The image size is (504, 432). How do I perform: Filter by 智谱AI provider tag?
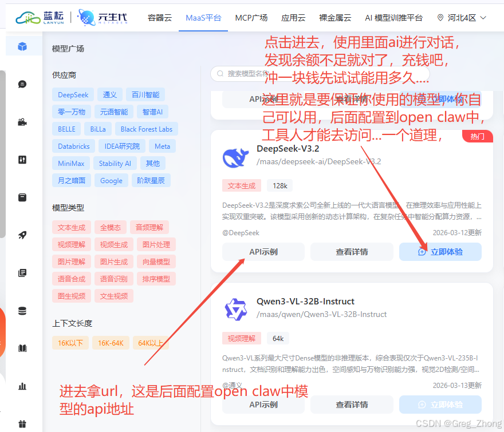pos(152,112)
